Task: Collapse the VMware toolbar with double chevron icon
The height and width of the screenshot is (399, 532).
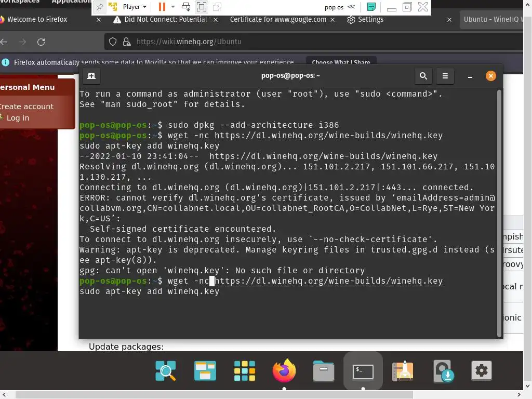Action: pos(352,7)
